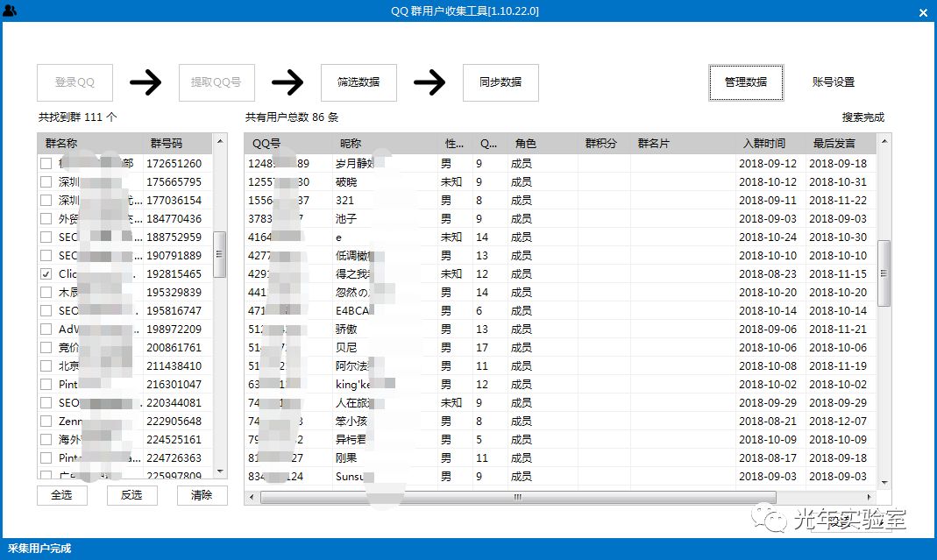Screen dimensions: 937x560
Task: Check the group 175665795 checkbox
Action: (46, 181)
